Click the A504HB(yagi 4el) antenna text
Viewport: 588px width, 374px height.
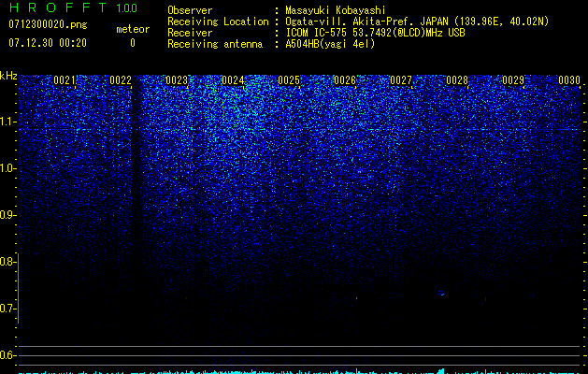(x=330, y=44)
